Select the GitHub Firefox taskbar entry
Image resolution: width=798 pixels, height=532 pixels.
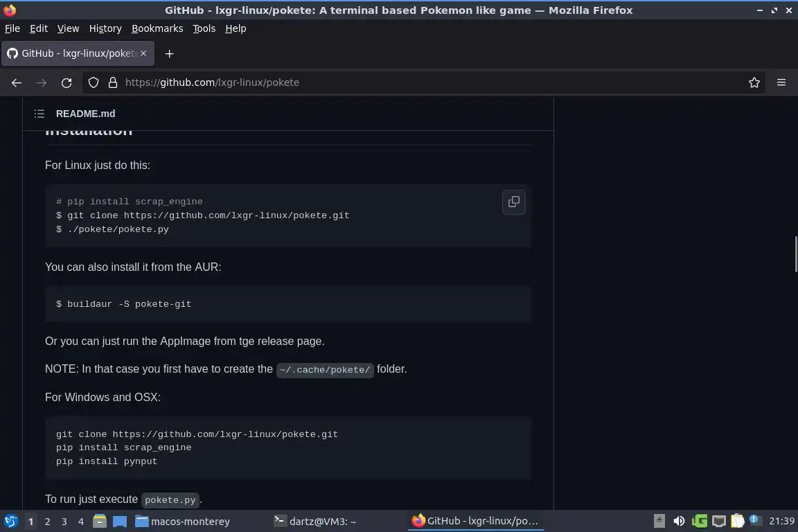[x=475, y=522]
